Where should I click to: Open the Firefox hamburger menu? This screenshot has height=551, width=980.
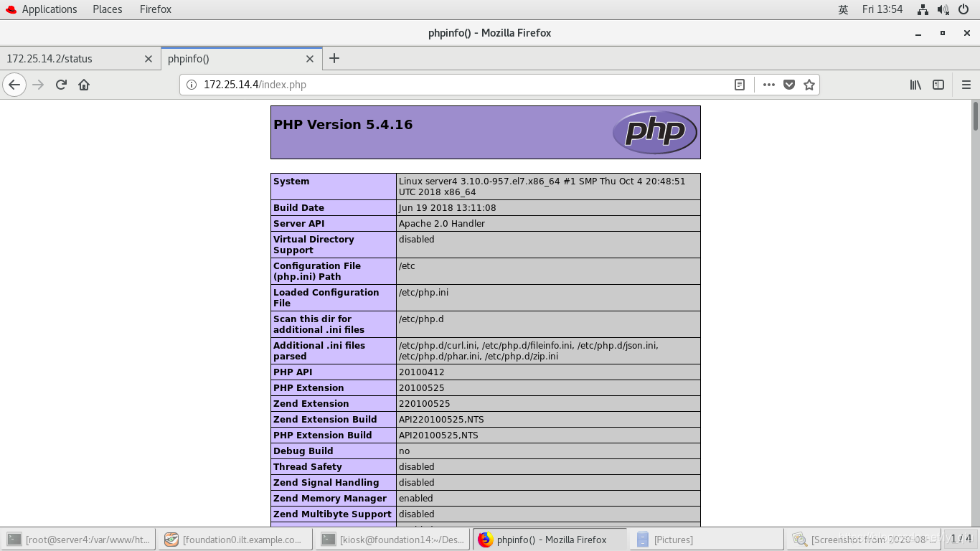tap(966, 85)
